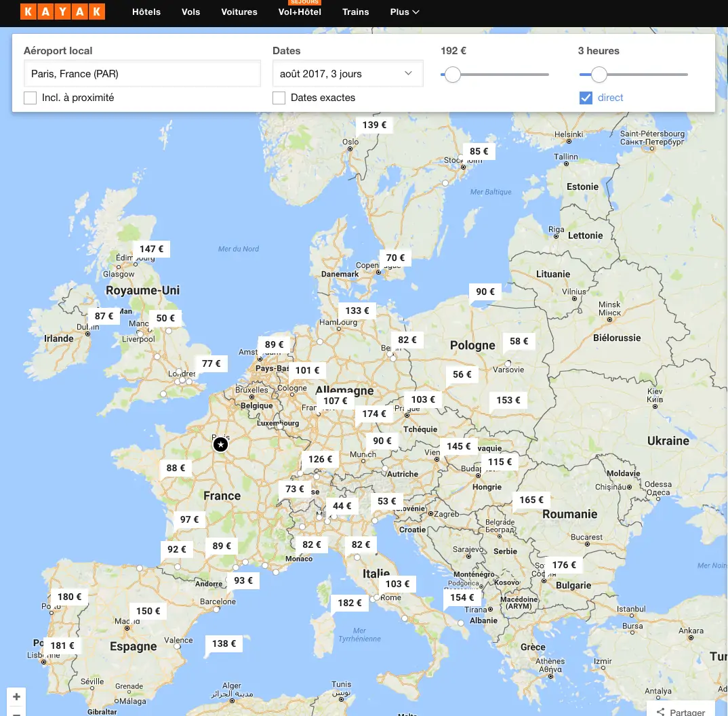Screen dimensions: 728x716
Task: Choose the 93 € fare near Barcelona
Action: click(x=243, y=580)
